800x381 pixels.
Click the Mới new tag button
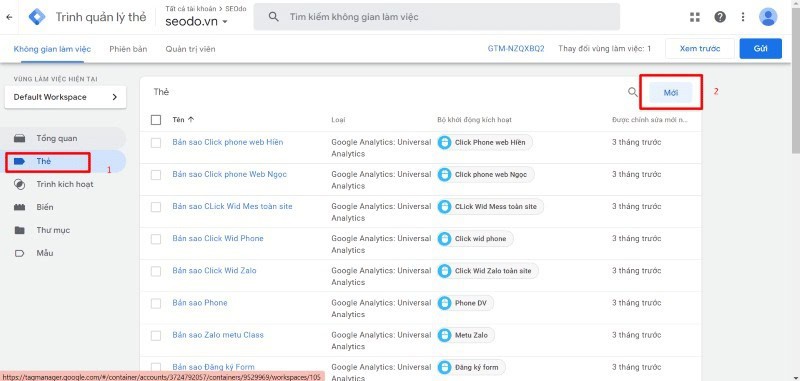coord(670,92)
